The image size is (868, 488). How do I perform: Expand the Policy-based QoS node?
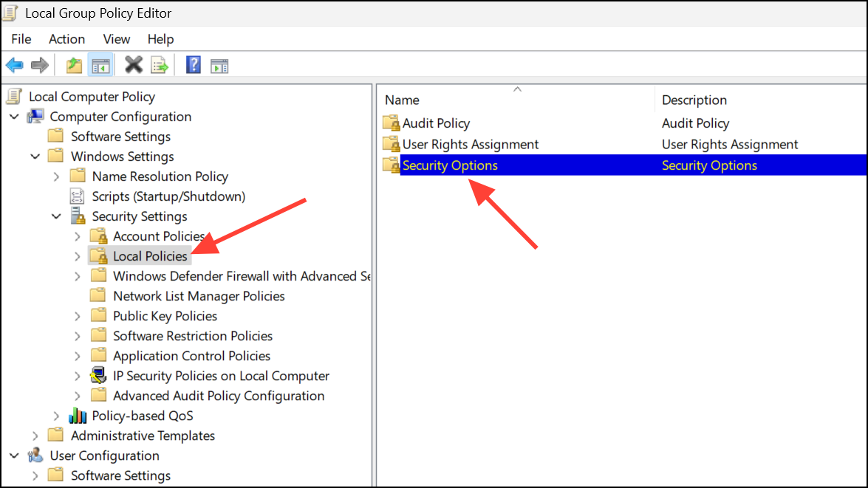56,416
